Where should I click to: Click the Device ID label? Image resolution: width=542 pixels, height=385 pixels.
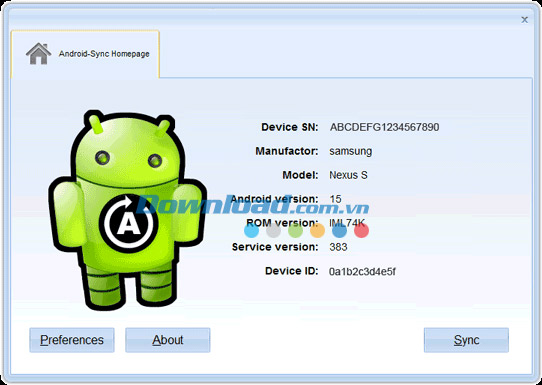(291, 271)
